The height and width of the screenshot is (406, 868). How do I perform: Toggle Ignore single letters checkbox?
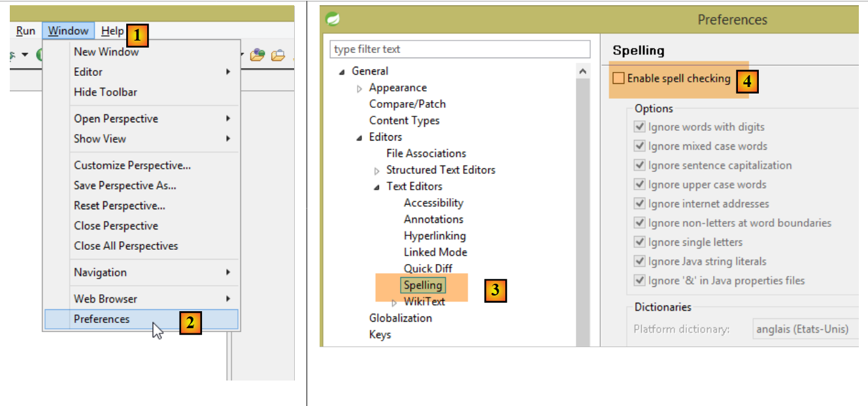tap(640, 243)
